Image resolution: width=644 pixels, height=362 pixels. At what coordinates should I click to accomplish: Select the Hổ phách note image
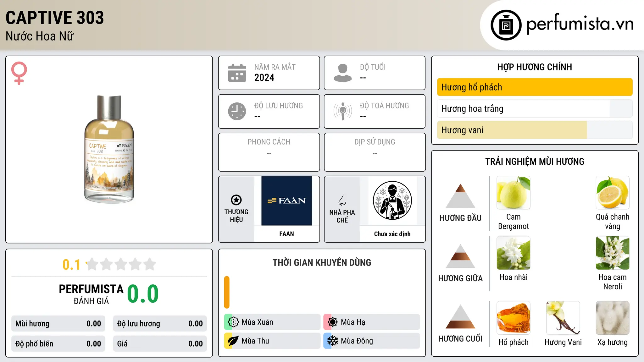click(x=514, y=318)
